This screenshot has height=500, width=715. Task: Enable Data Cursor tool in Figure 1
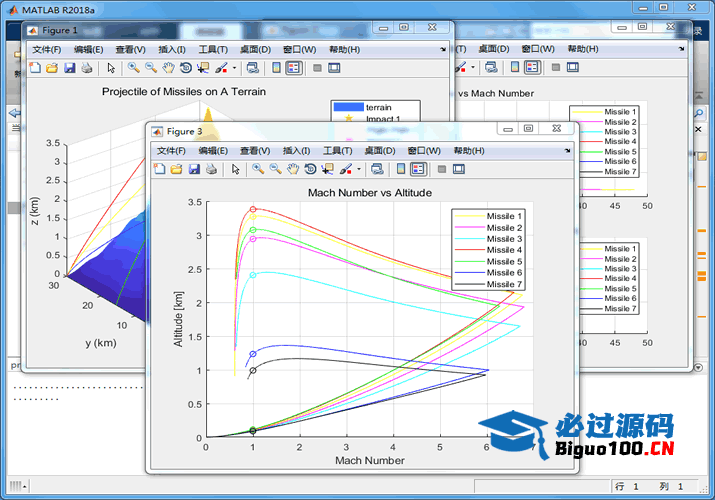[x=203, y=68]
